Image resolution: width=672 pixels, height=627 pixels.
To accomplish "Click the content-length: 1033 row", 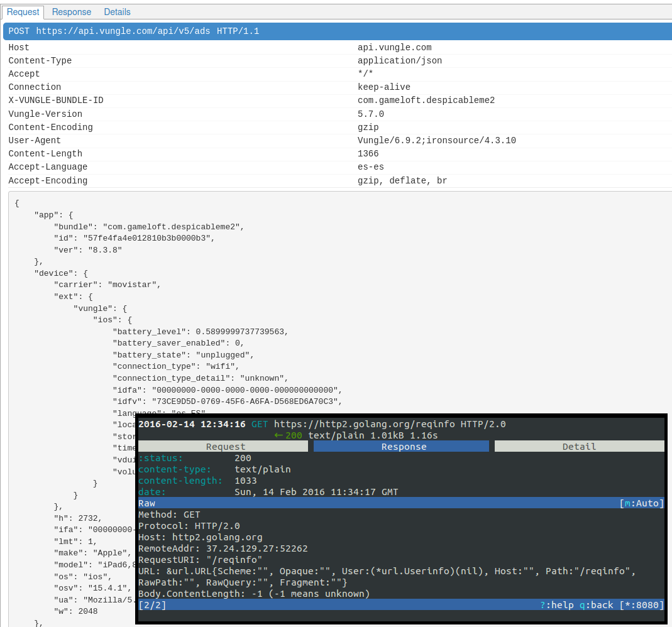I will click(197, 481).
